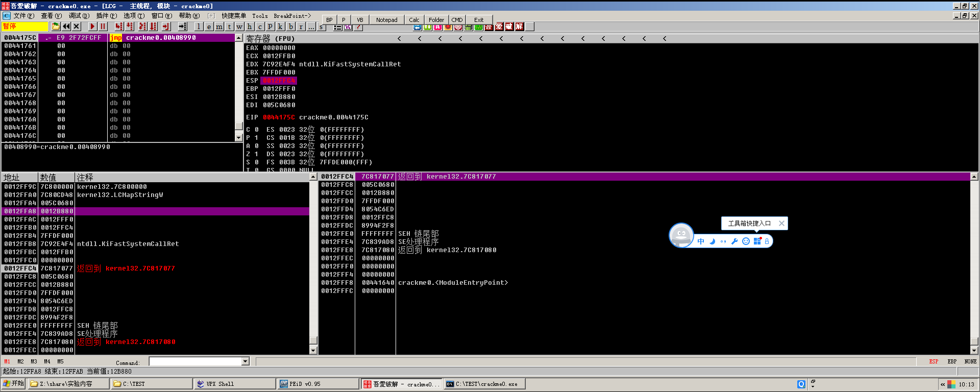This screenshot has width=980, height=392.
Task: Open a file with the folder icon
Action: tap(56, 27)
